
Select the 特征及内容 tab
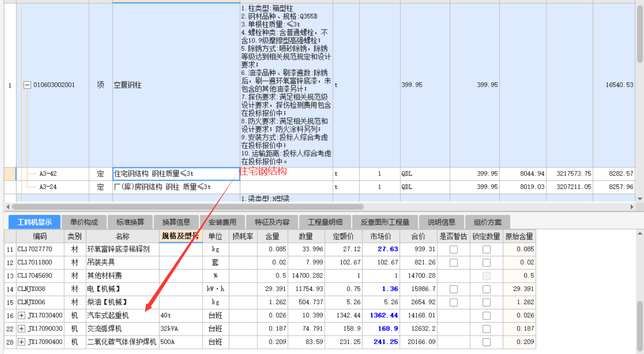(272, 222)
